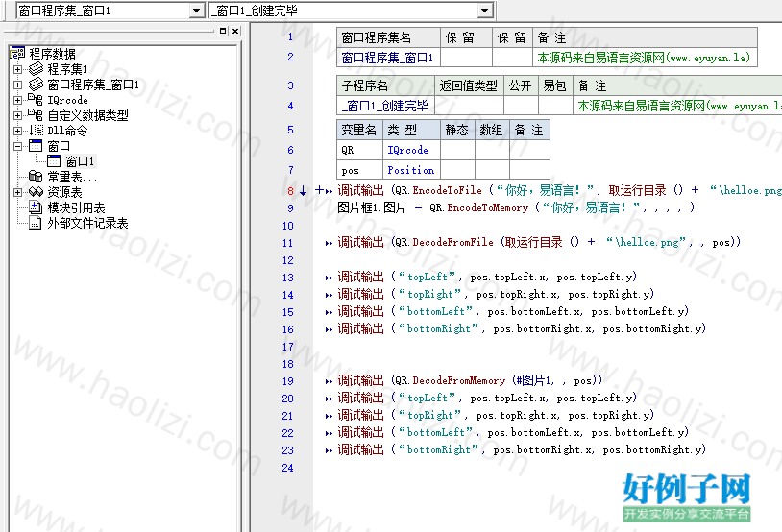Screen dimensions: 782x532
Task: Click the 自定义数据类型 icon
Action: click(x=36, y=115)
